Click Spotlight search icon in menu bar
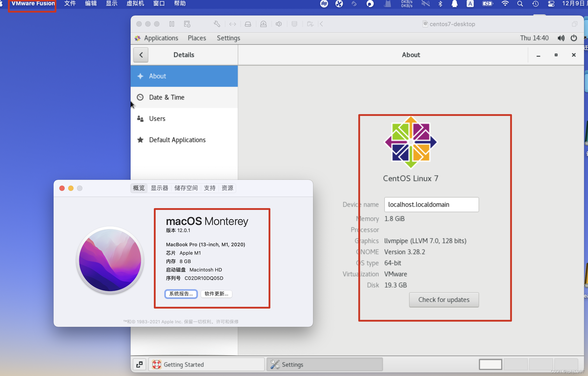Screen dimensions: 588x376 point(520,3)
